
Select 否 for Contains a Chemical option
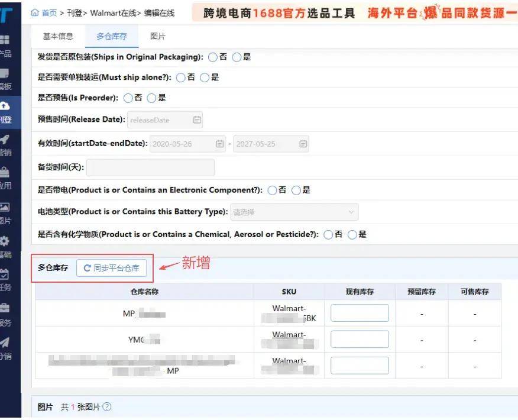[328, 235]
